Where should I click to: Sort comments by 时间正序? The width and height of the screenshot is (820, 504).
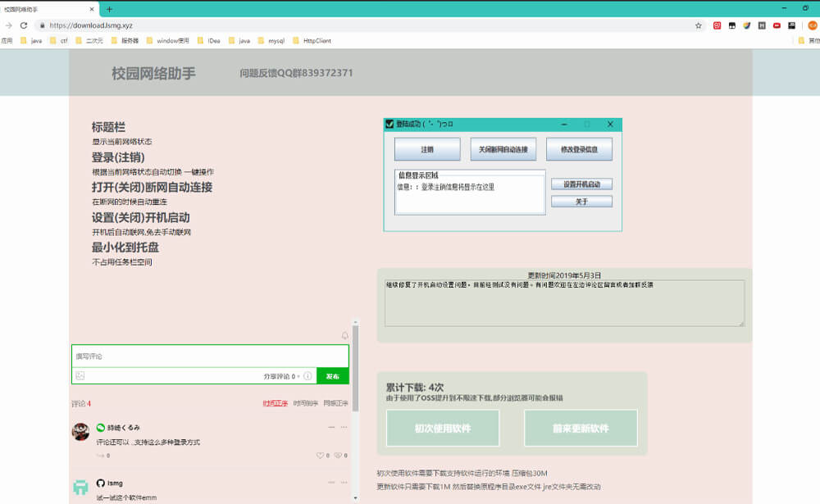[276, 403]
